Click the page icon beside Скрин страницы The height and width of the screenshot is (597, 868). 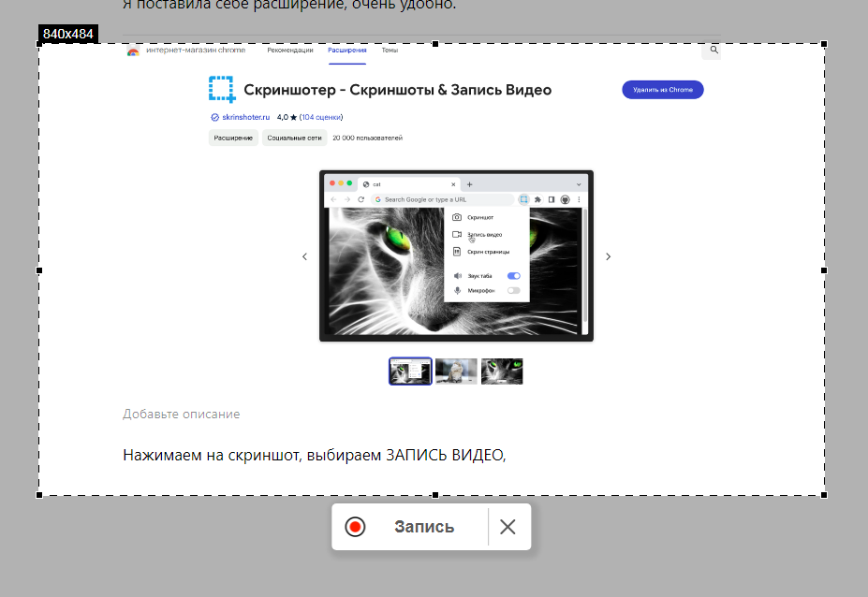[x=457, y=252]
